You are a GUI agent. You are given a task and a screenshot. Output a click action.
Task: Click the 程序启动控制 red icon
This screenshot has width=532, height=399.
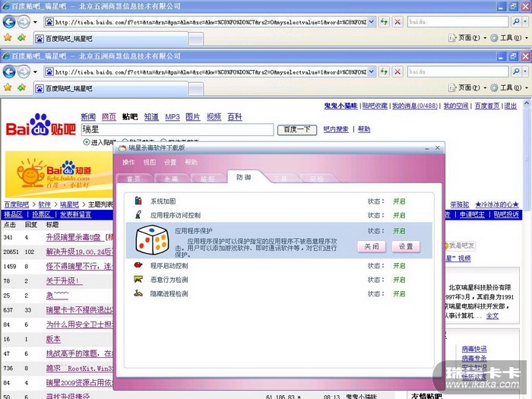138,265
